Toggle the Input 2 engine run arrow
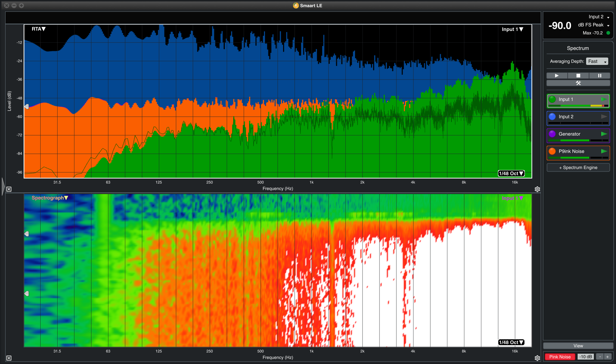Image resolution: width=616 pixels, height=364 pixels. [x=604, y=117]
